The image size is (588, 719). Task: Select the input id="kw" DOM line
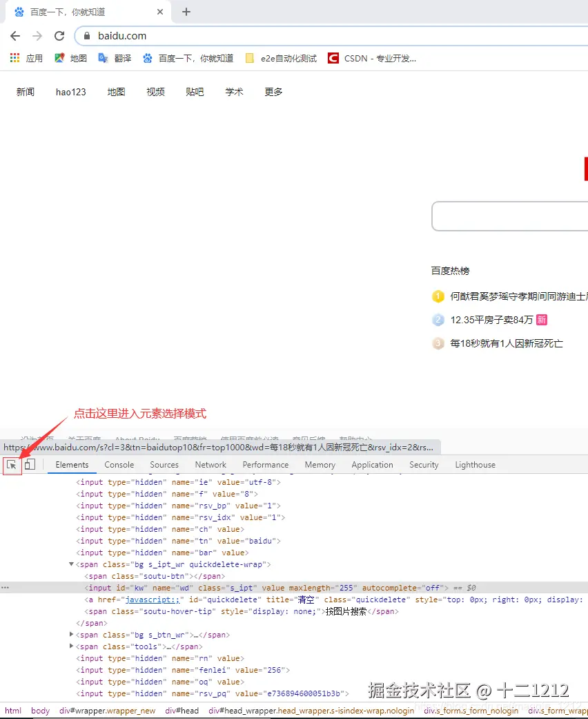click(x=294, y=587)
